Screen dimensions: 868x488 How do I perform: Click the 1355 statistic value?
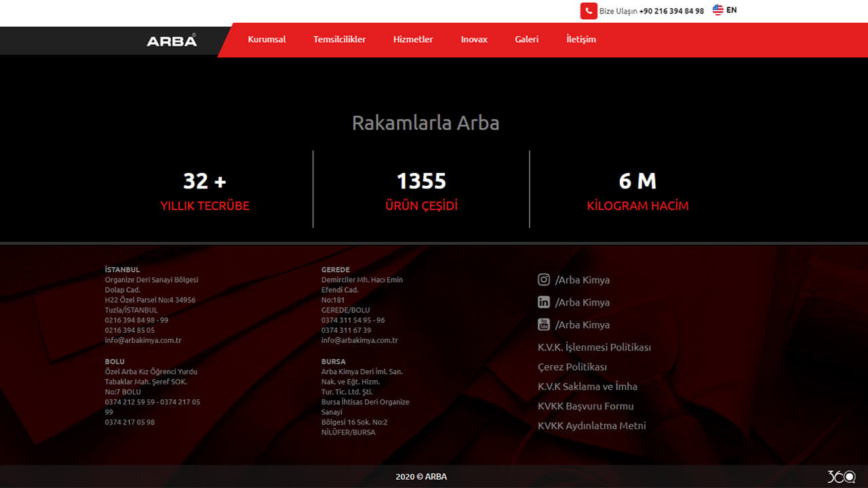tap(421, 181)
